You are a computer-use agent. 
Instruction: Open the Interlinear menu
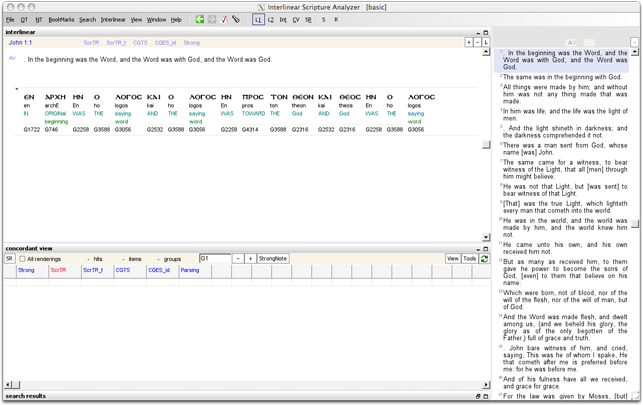[113, 19]
